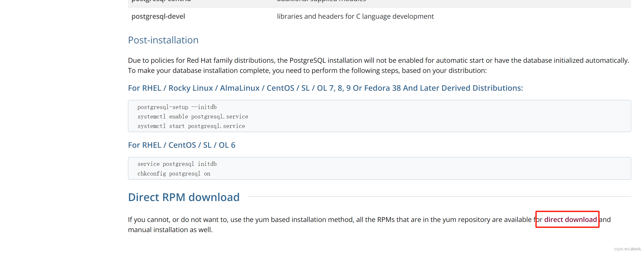This screenshot has height=253, width=644.
Task: Click the CSDN watermark in corner
Action: (x=627, y=249)
